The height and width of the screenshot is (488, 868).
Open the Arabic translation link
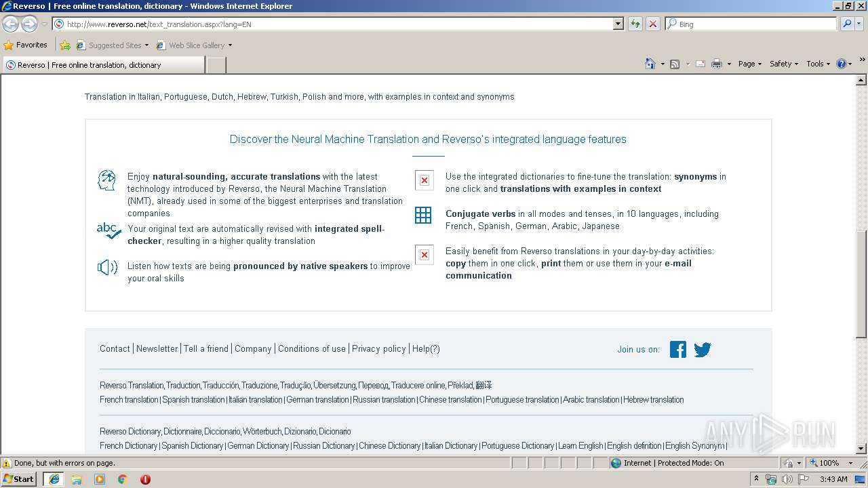[x=591, y=399]
